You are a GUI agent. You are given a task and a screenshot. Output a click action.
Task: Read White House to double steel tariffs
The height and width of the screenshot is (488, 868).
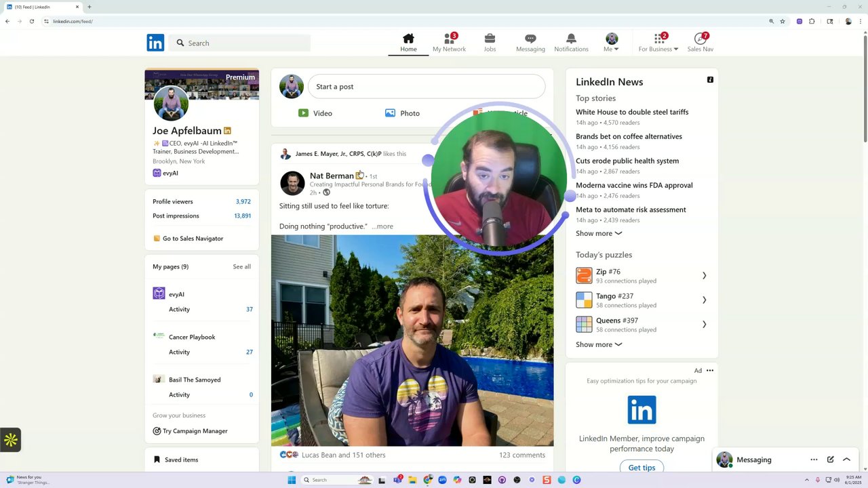click(x=632, y=112)
